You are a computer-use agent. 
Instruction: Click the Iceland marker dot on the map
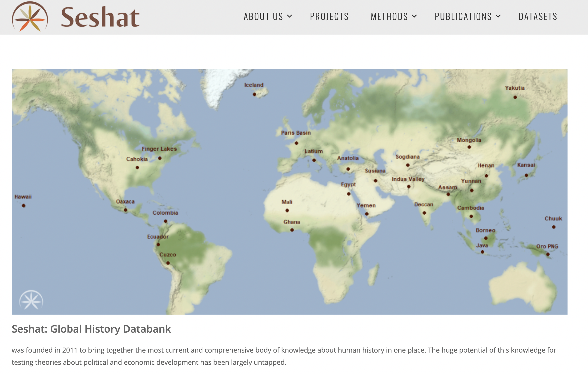point(255,94)
